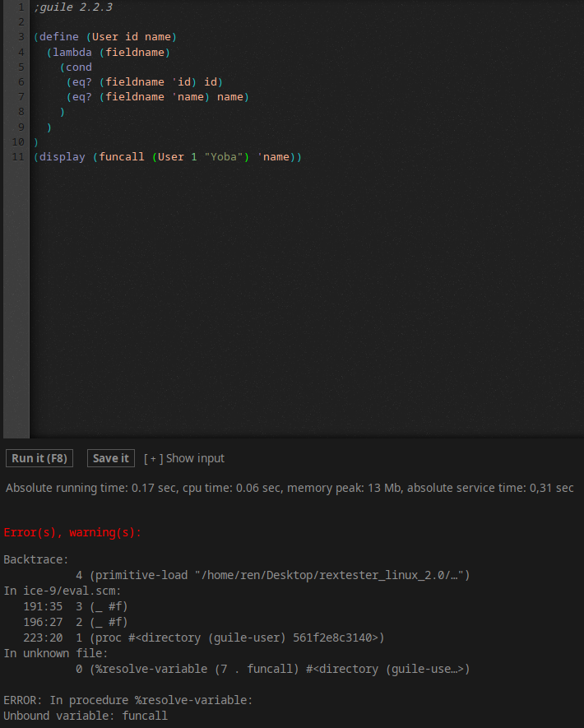Click the 'display' call on line 11
Image resolution: width=584 pixels, height=728 pixels.
[x=63, y=156]
